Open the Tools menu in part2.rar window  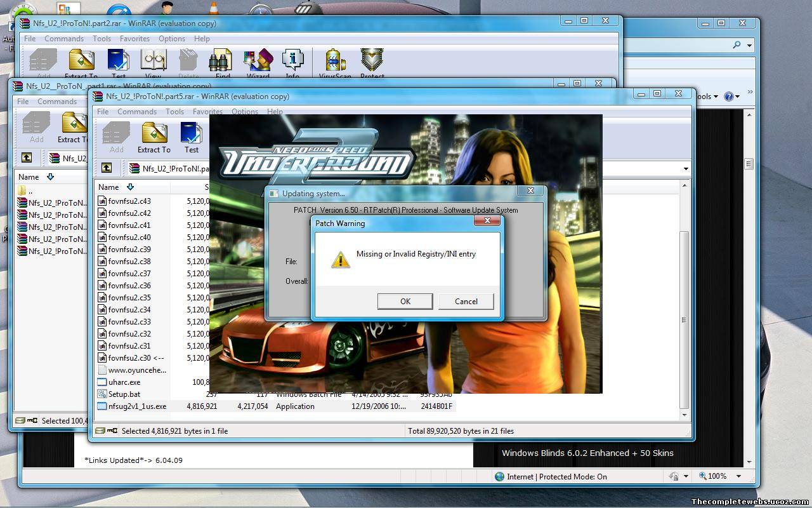pos(101,39)
